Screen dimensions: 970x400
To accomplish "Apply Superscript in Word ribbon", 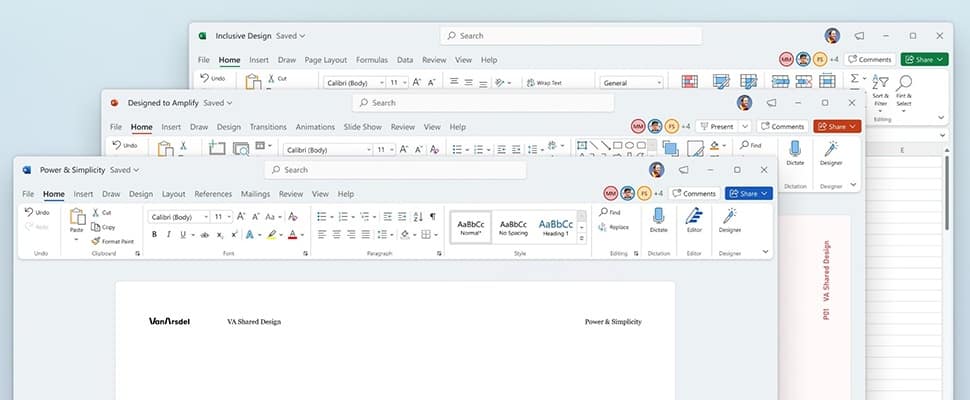I will tap(234, 235).
